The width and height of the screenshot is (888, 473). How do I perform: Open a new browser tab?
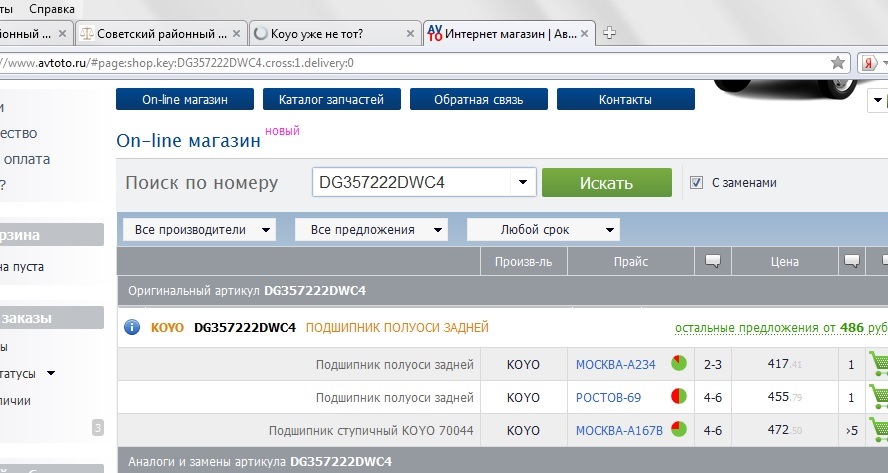pos(609,33)
